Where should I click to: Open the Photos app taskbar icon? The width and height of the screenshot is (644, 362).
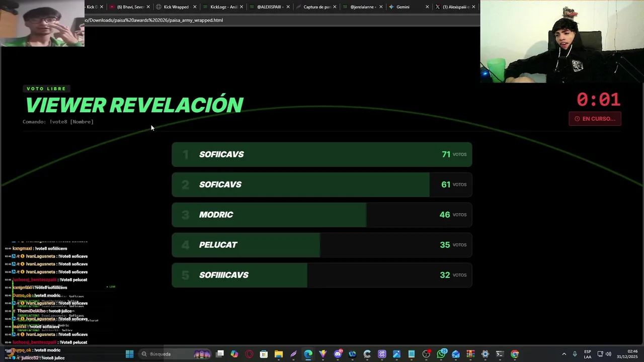pos(397,354)
